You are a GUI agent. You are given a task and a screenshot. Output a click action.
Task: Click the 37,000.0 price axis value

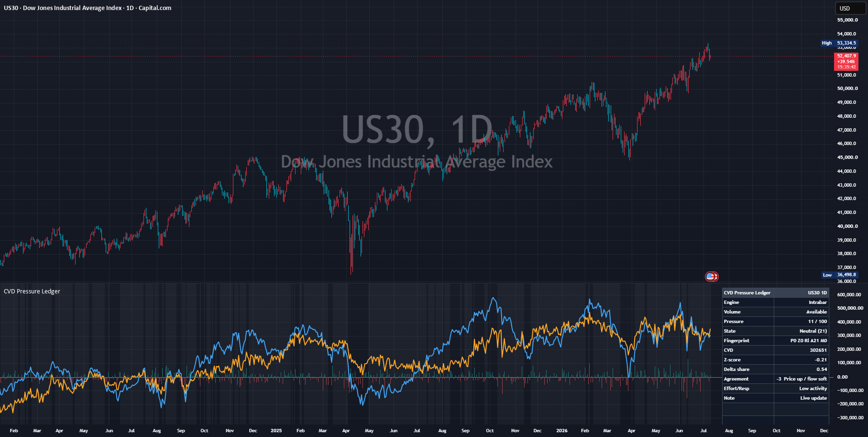tap(847, 268)
